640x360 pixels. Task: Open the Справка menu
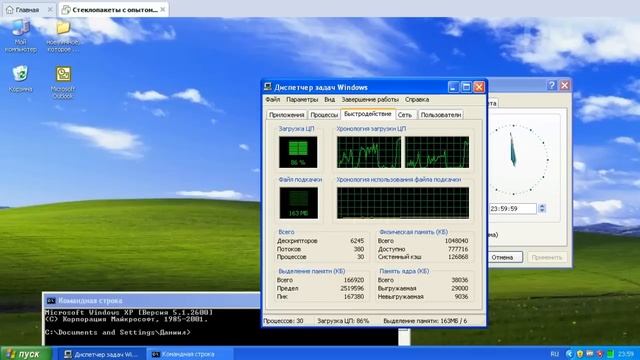(x=417, y=100)
